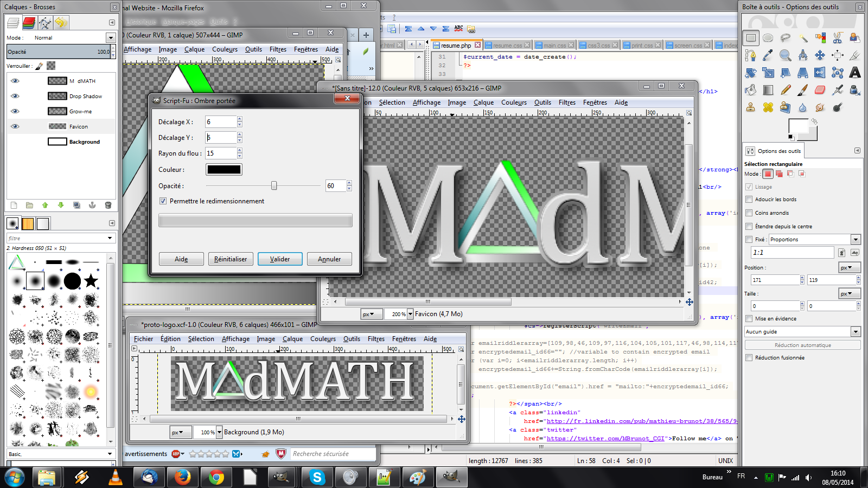Launch VLC from the taskbar
Viewport: 868px width, 488px height.
point(116,477)
